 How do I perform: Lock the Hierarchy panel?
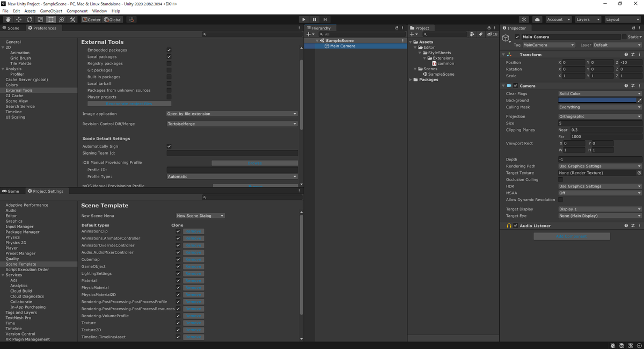tap(397, 28)
